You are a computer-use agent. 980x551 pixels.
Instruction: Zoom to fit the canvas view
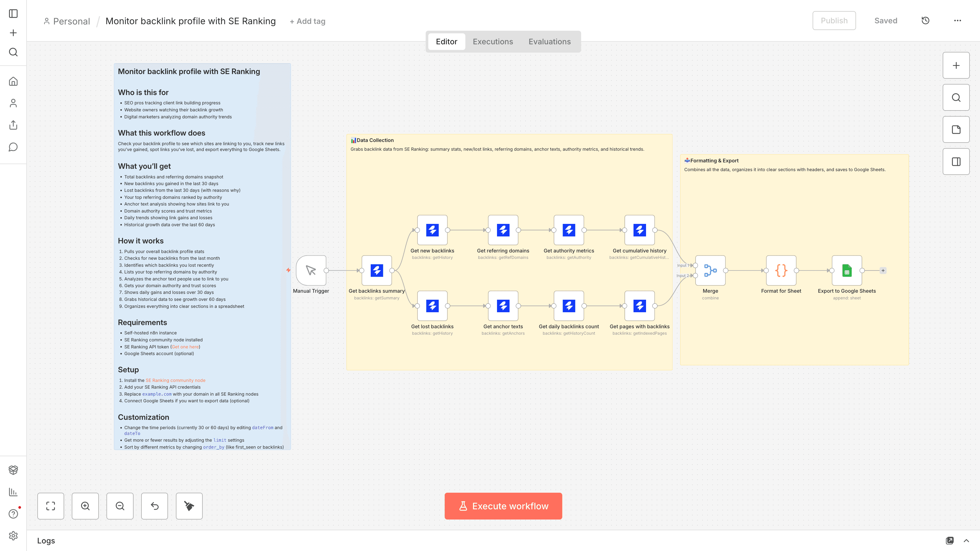[50, 506]
